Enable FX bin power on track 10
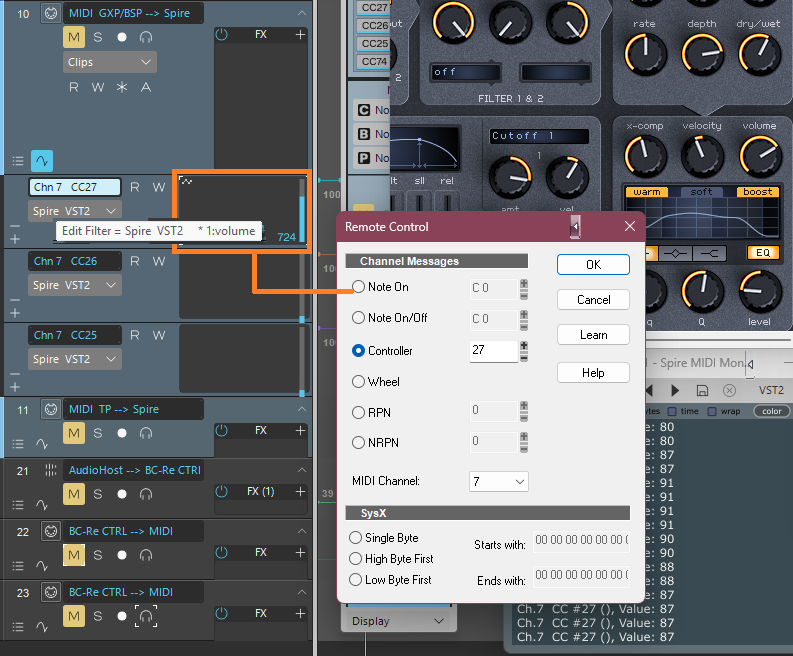The height and width of the screenshot is (656, 793). click(x=222, y=34)
